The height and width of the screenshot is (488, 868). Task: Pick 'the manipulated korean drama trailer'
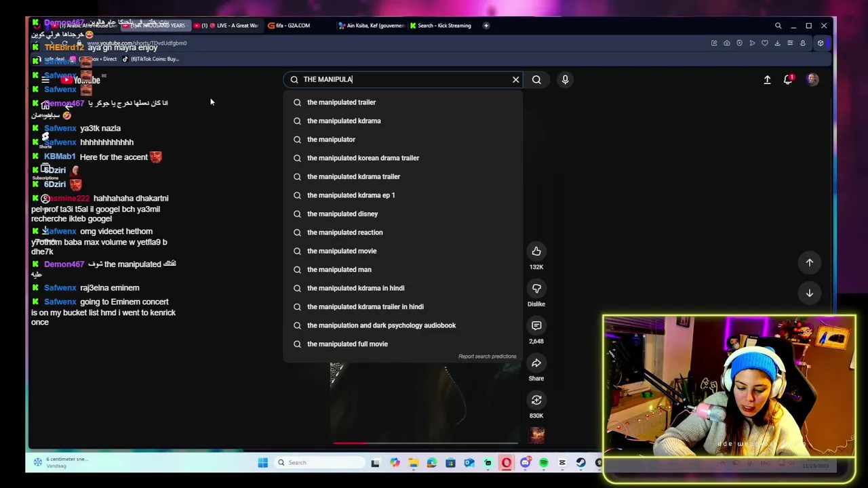click(403, 158)
